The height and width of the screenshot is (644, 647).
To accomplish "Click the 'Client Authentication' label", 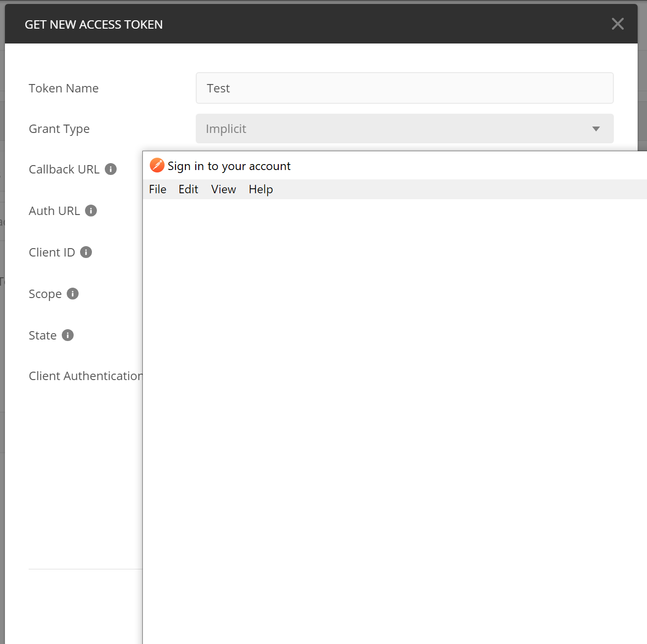I will pyautogui.click(x=86, y=376).
